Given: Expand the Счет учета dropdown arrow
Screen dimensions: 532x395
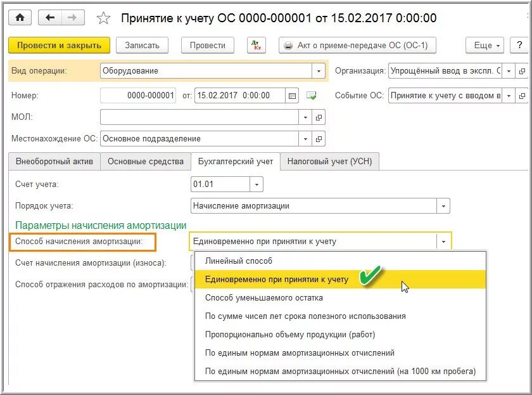Looking at the screenshot, I should pyautogui.click(x=256, y=185).
